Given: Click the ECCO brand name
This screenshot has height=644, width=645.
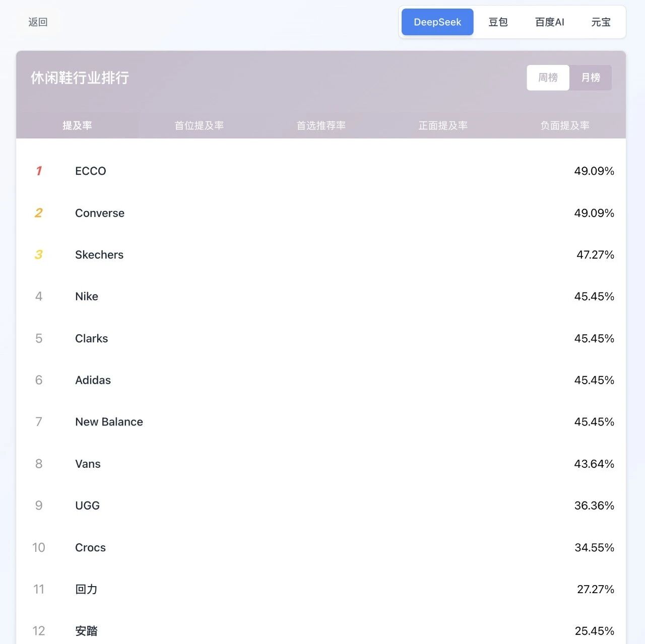Looking at the screenshot, I should (91, 171).
